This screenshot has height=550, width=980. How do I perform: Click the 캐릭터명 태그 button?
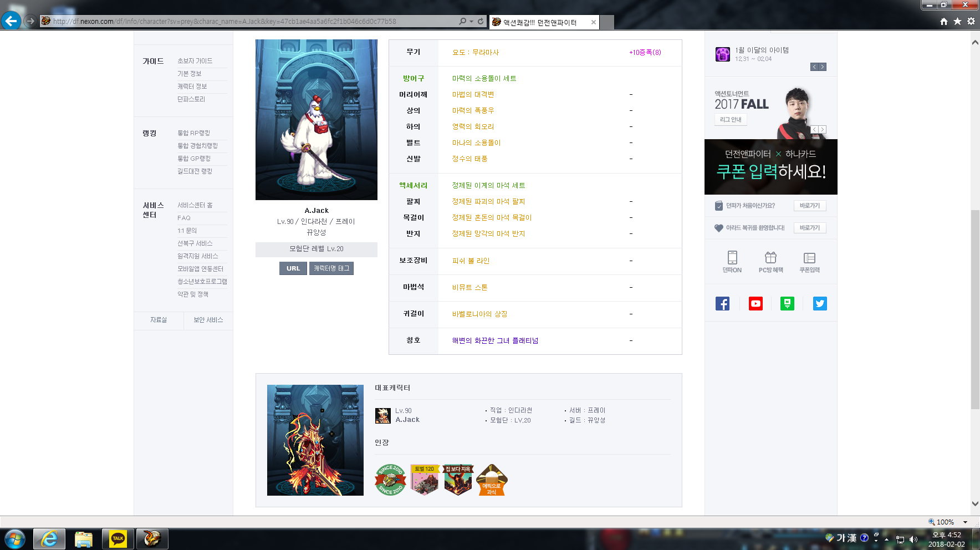point(331,268)
